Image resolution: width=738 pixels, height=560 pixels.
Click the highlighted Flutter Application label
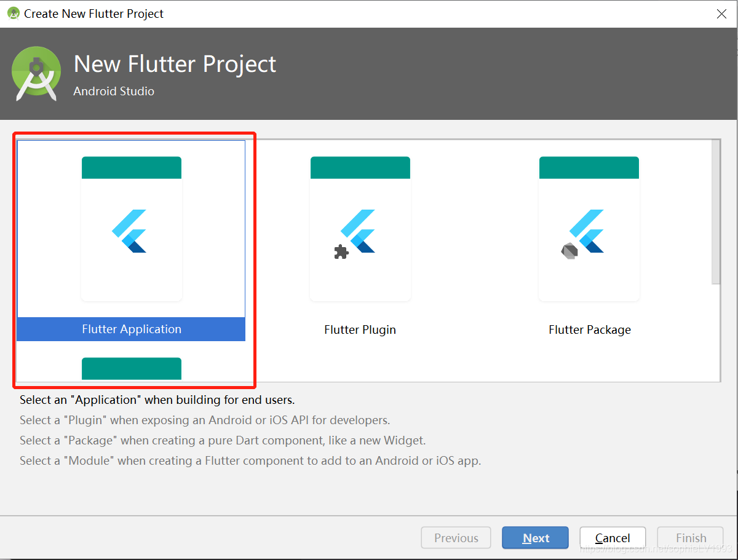tap(132, 329)
